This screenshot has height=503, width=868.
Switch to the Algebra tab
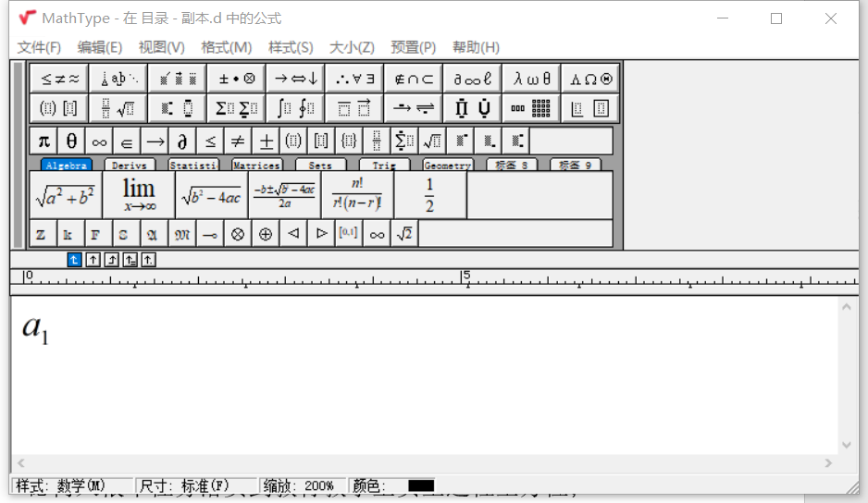tap(66, 165)
